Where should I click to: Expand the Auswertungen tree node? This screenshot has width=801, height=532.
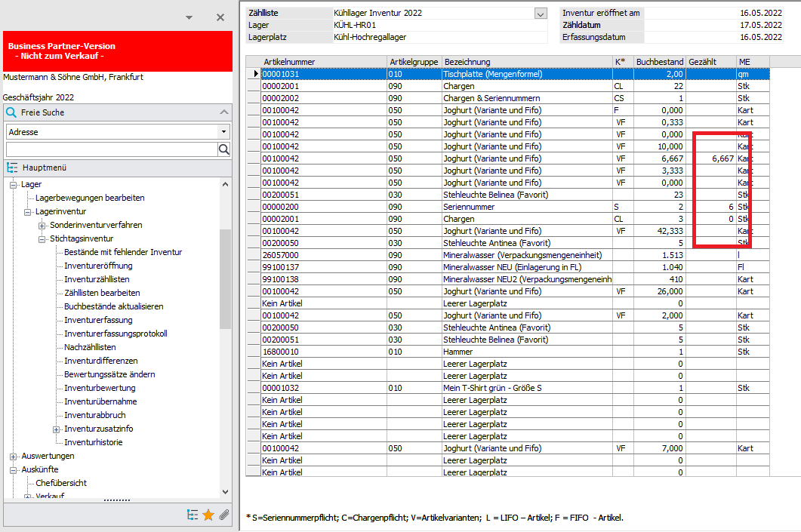pyautogui.click(x=13, y=456)
